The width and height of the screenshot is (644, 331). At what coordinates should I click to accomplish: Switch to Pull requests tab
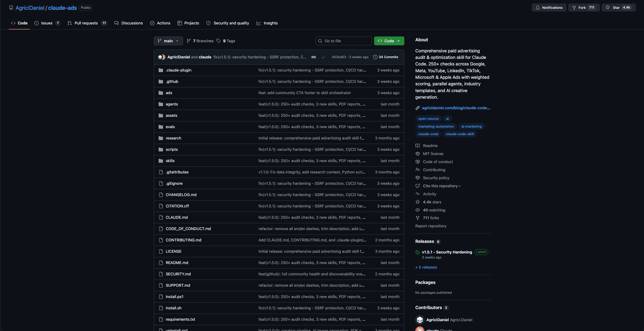[x=87, y=23]
